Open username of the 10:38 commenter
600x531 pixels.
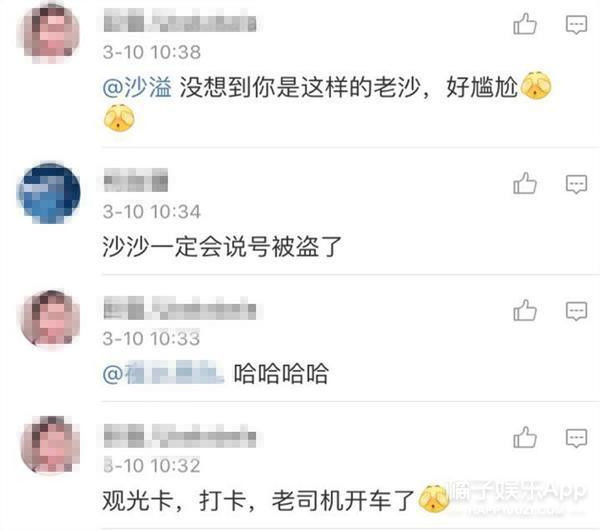point(180,22)
